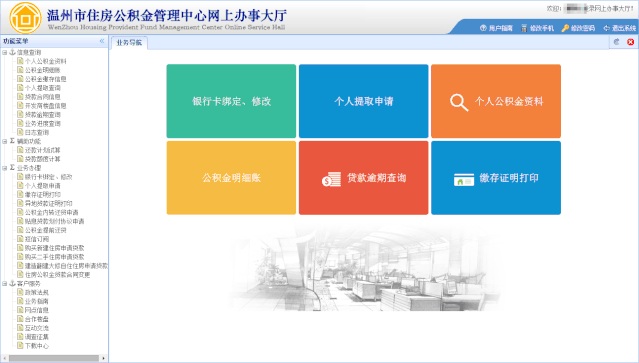639x363 pixels.
Task: Click the page icon beside 网点信息
Action: pyautogui.click(x=20, y=310)
